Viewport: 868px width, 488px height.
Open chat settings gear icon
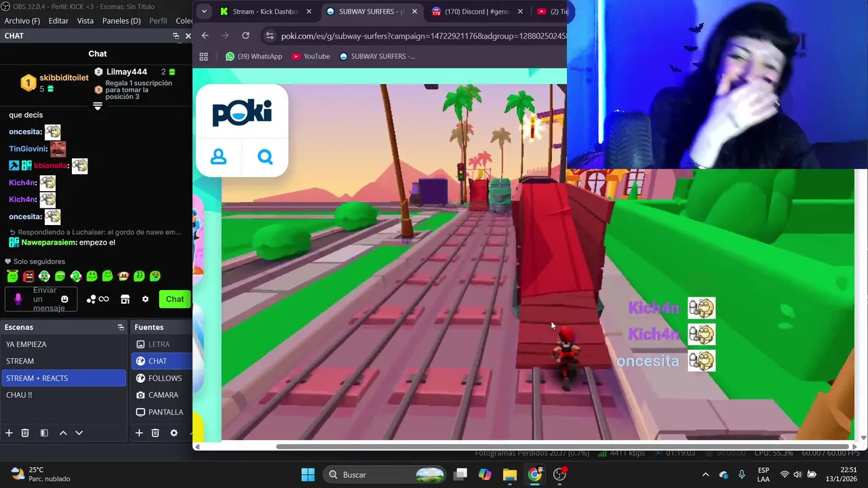[145, 299]
